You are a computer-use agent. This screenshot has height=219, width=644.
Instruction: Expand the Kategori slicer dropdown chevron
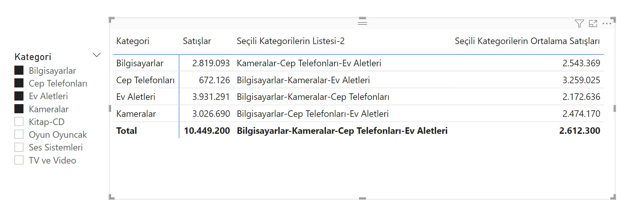click(96, 55)
